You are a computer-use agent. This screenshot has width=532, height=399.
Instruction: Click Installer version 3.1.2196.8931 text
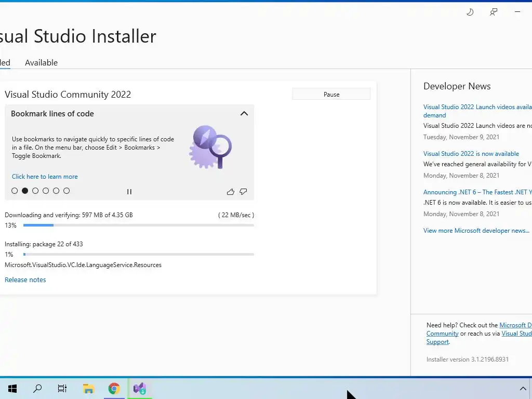coord(468,360)
